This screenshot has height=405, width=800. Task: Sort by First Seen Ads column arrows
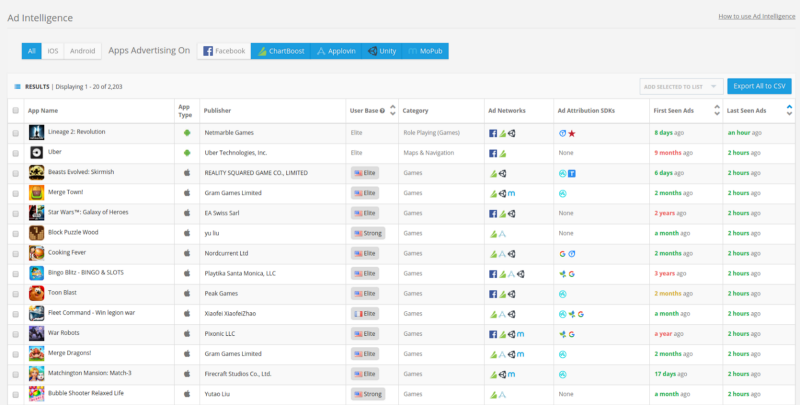coord(717,110)
